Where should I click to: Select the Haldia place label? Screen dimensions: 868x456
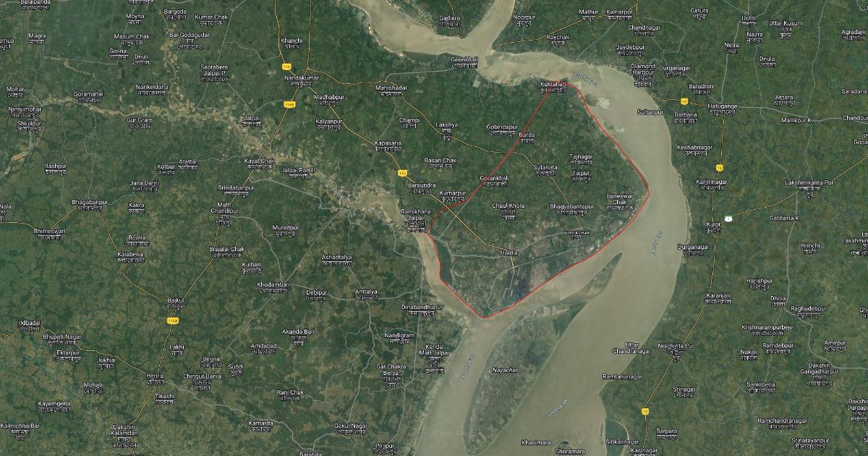click(510, 252)
